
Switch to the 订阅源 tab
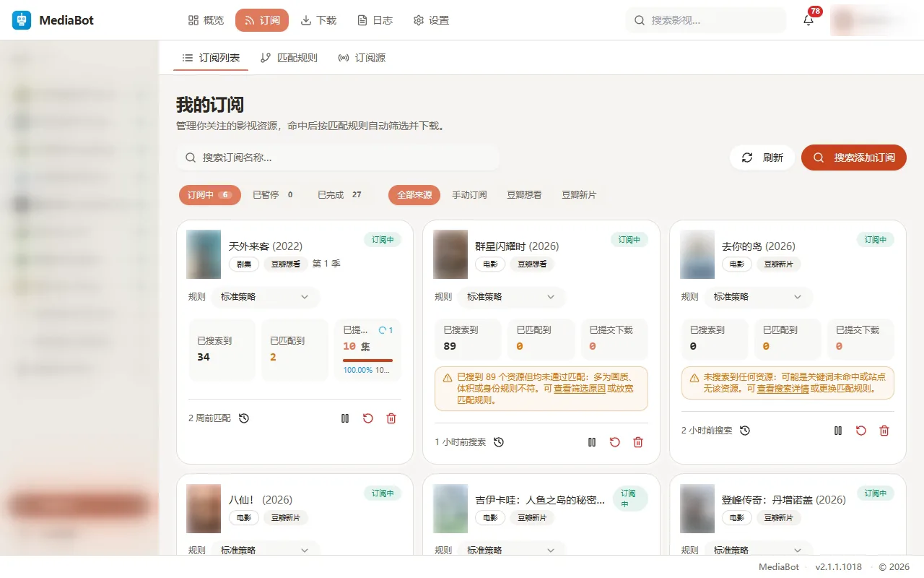coord(362,58)
